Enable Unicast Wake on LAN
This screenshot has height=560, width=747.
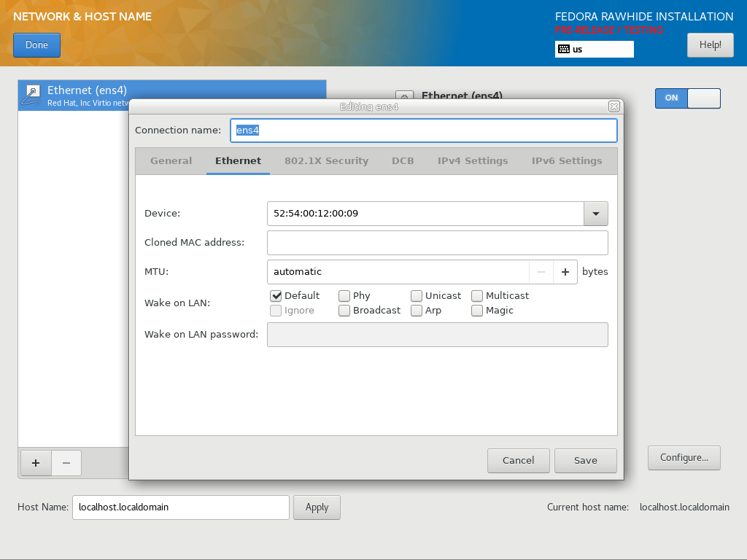(x=417, y=296)
